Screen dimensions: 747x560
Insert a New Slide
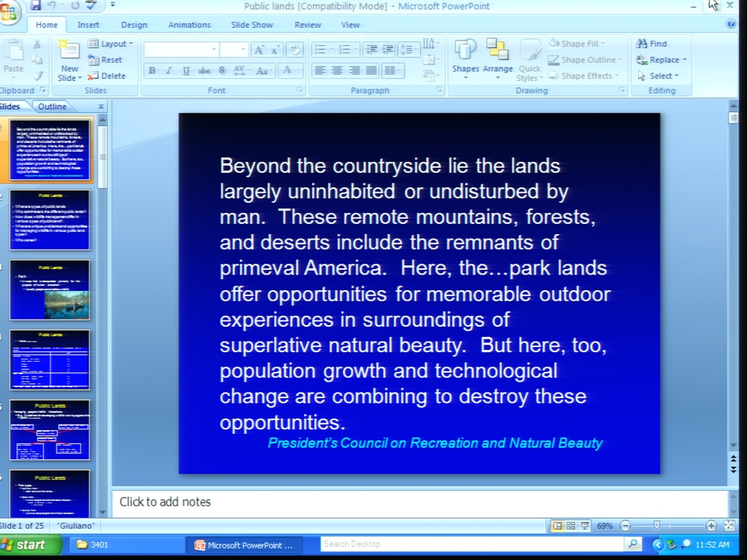point(69,61)
